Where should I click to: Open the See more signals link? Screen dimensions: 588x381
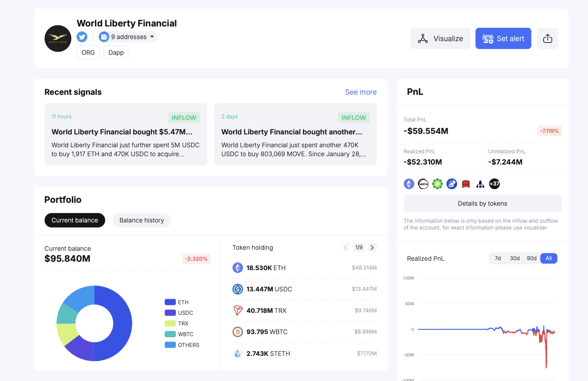tap(361, 92)
